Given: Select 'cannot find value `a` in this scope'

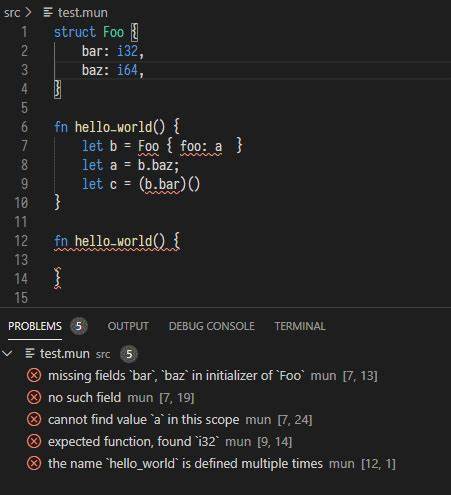Looking at the screenshot, I should click(143, 420).
